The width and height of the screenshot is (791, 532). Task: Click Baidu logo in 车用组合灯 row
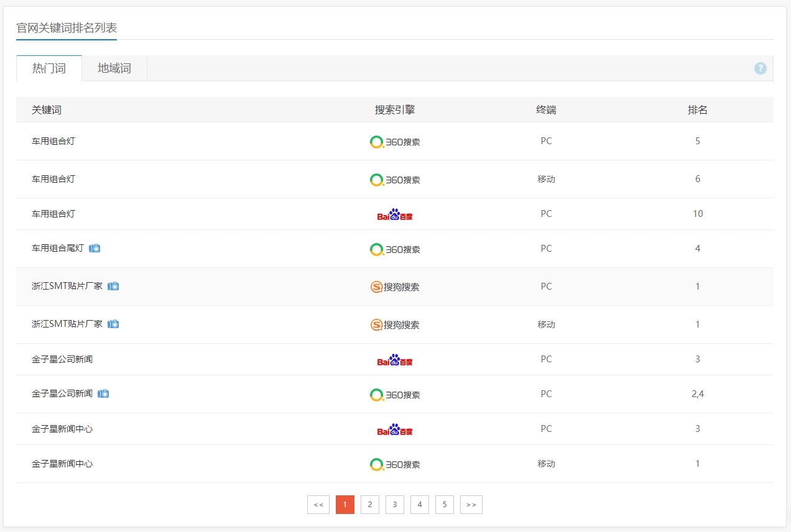[395, 214]
